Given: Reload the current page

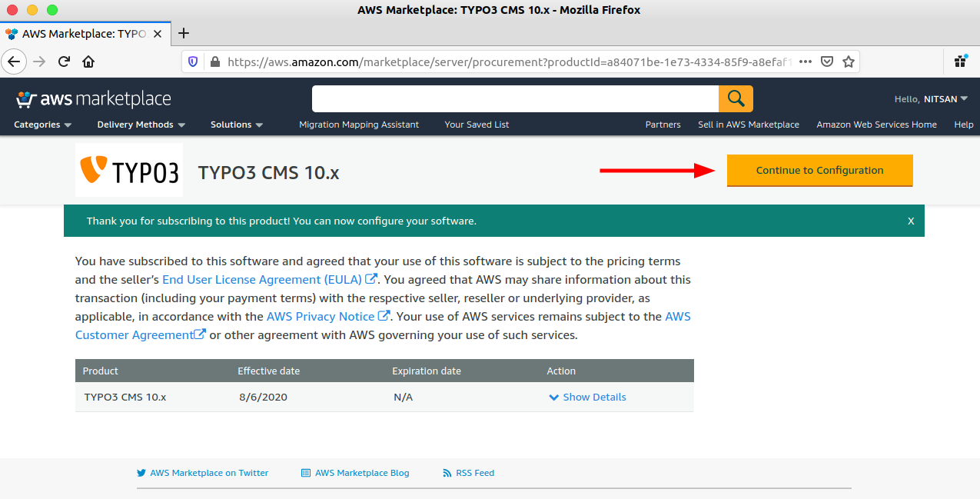Looking at the screenshot, I should click(x=64, y=62).
